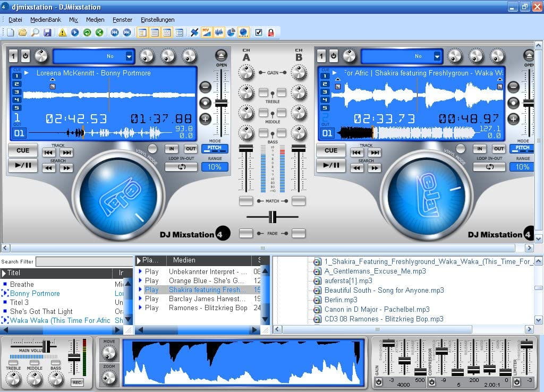Click the red lock icon on the toolbar
Screen dimensions: 544x392
pos(270,32)
